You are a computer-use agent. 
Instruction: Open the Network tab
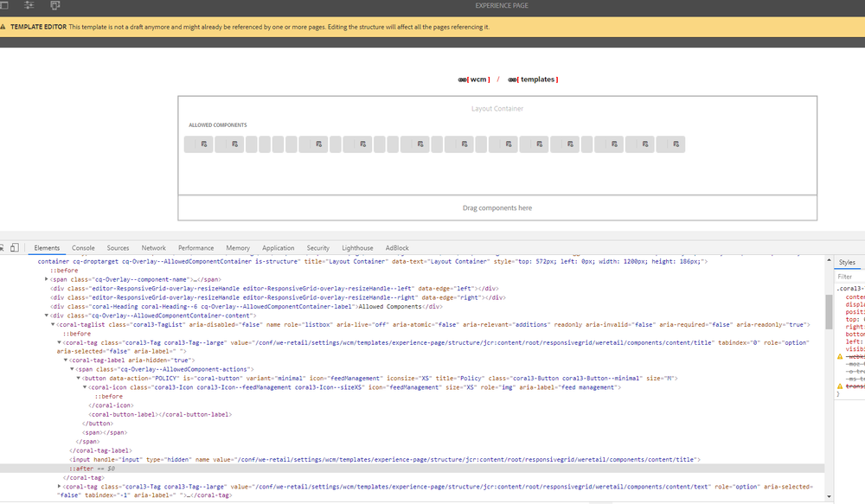(153, 248)
